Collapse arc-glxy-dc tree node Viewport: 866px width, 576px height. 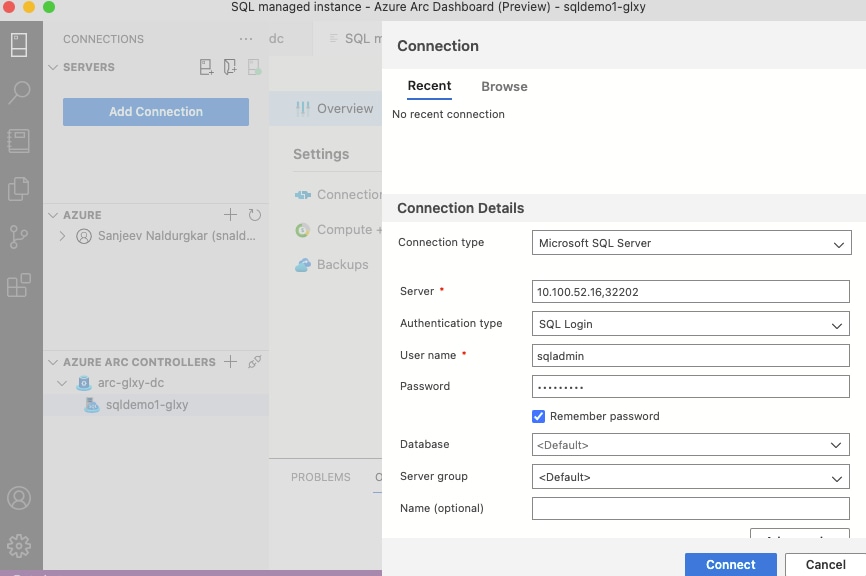tap(62, 383)
